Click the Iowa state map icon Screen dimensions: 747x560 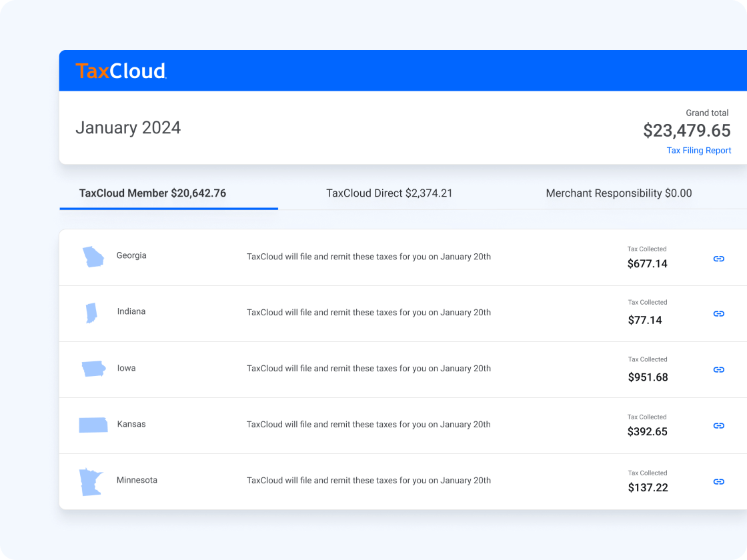click(x=93, y=368)
